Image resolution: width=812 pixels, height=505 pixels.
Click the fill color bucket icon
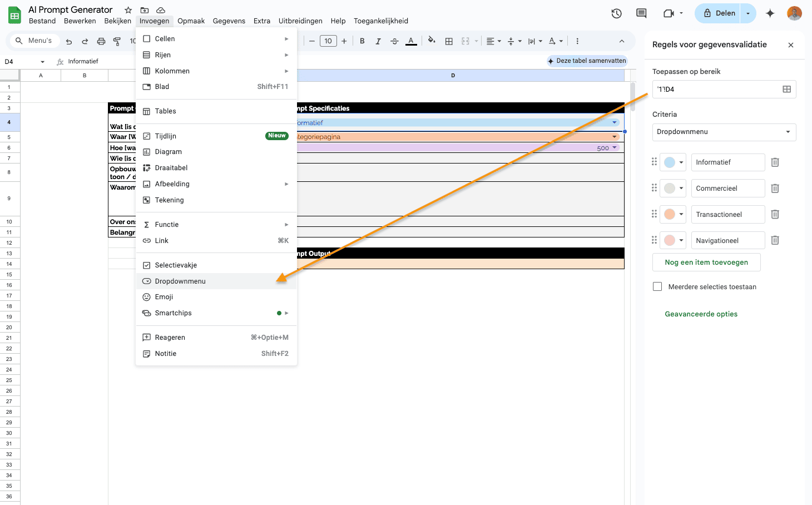tap(432, 41)
